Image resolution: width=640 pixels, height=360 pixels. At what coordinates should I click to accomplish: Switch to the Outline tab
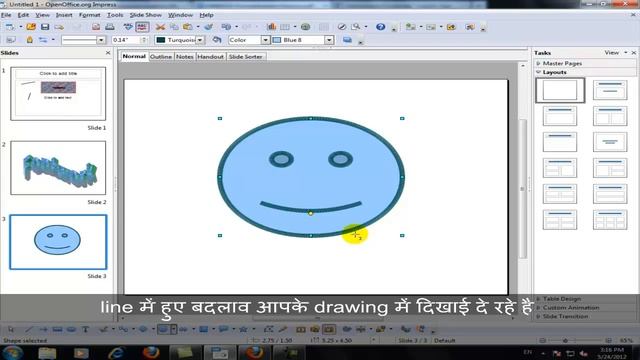[x=161, y=57]
